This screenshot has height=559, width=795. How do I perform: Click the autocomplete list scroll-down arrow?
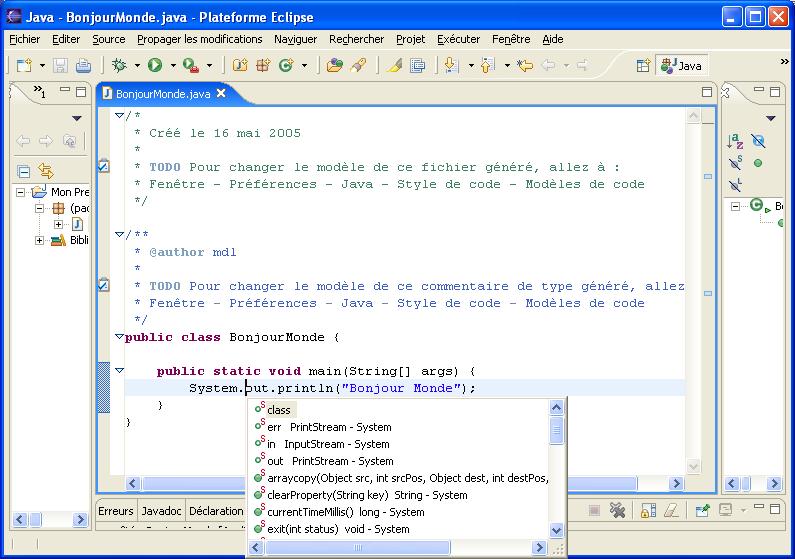[557, 530]
